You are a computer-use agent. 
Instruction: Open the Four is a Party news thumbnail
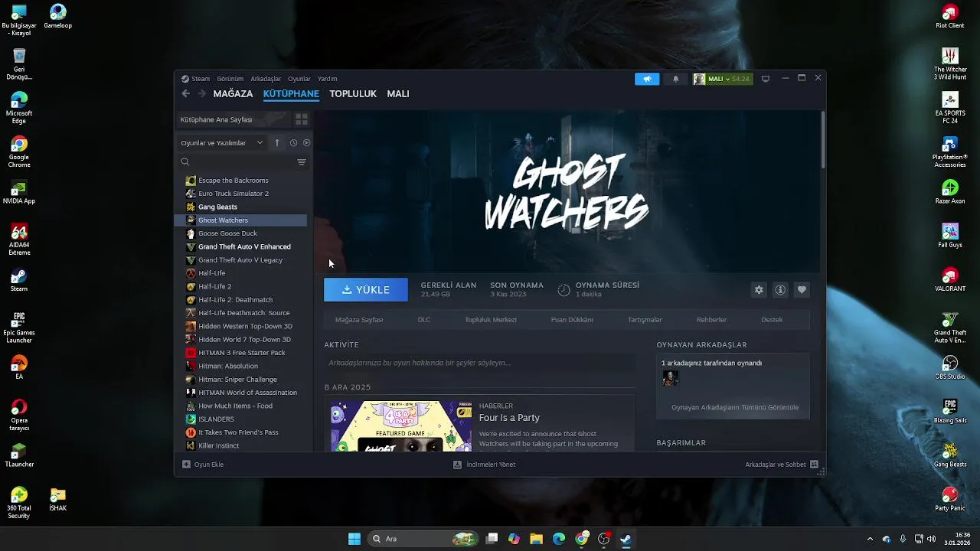401,426
